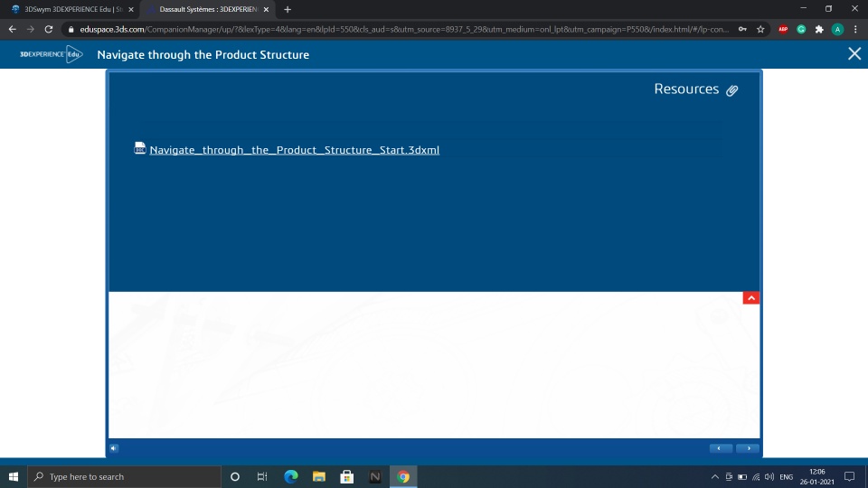Go to the next slide arrow
868x488 pixels.
tap(748, 448)
